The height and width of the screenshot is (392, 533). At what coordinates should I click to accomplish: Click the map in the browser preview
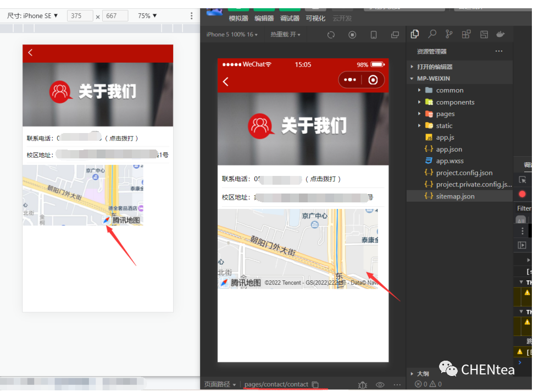pyautogui.click(x=83, y=195)
